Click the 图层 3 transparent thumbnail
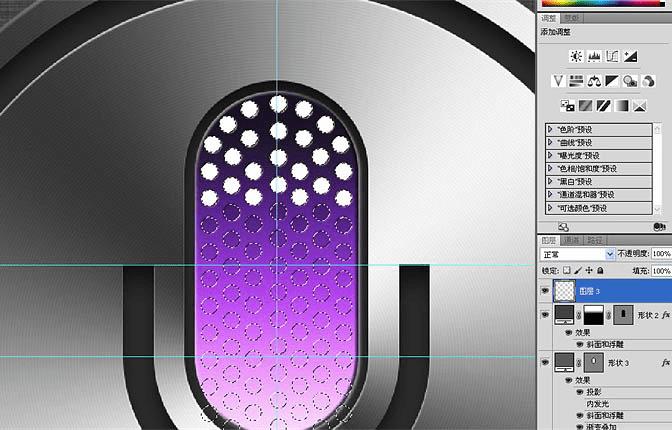 (x=564, y=291)
